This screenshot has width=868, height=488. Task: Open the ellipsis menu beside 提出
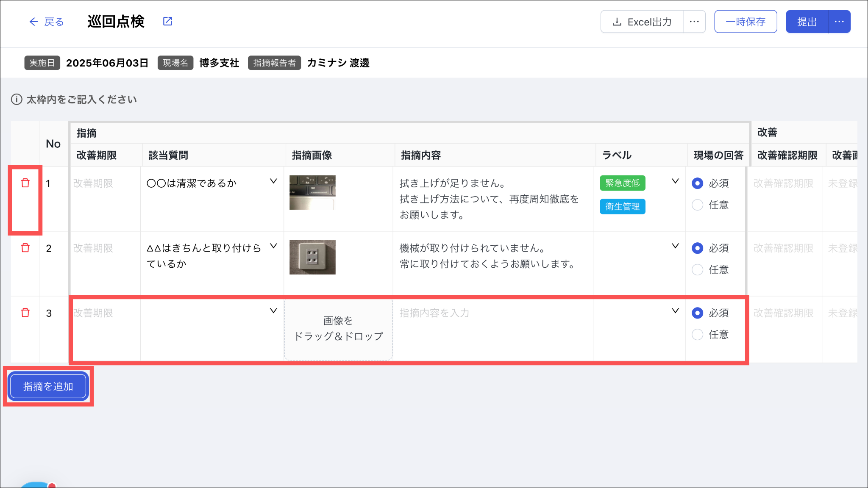pos(839,22)
